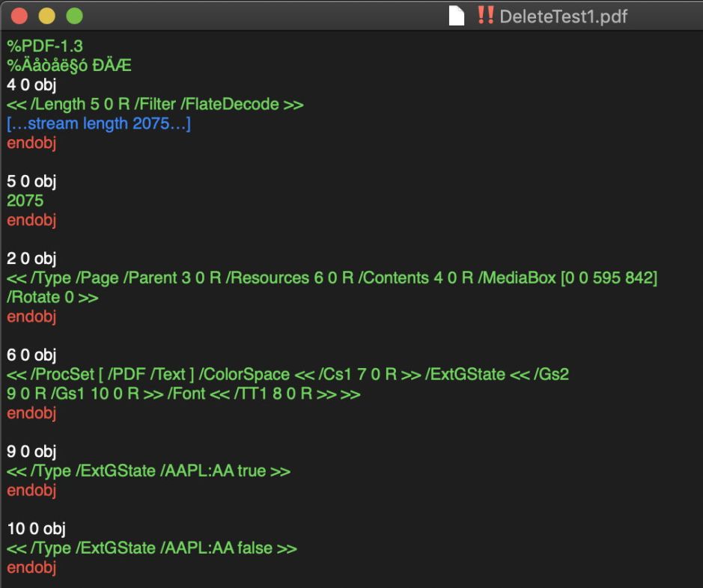Viewport: 703px width, 588px height.
Task: Click the /AAPL:AA true line
Action: pyautogui.click(x=148, y=471)
